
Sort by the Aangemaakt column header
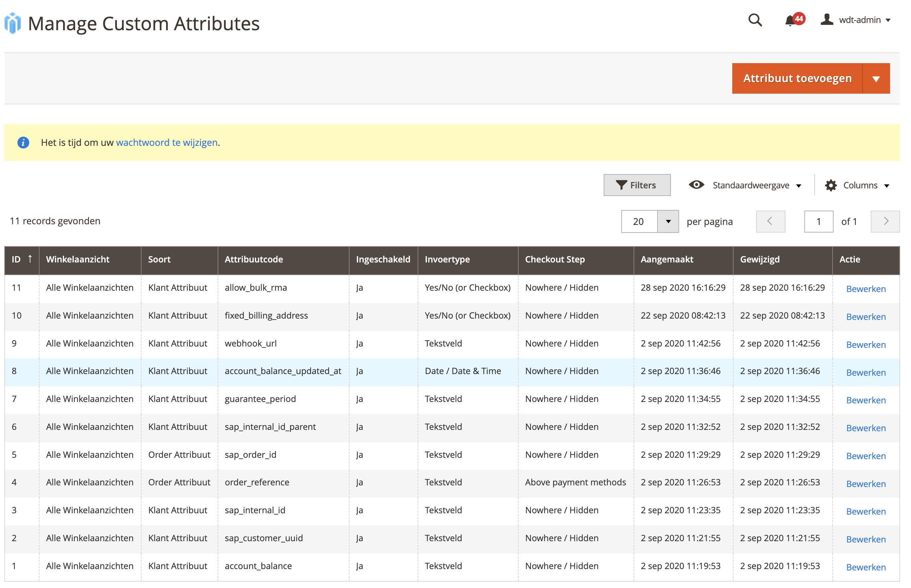(667, 260)
